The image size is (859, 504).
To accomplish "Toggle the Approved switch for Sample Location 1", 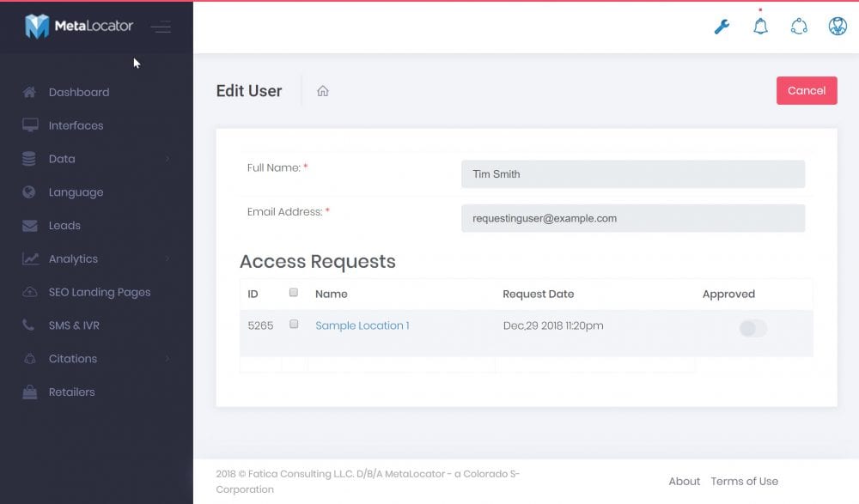I will pyautogui.click(x=753, y=328).
